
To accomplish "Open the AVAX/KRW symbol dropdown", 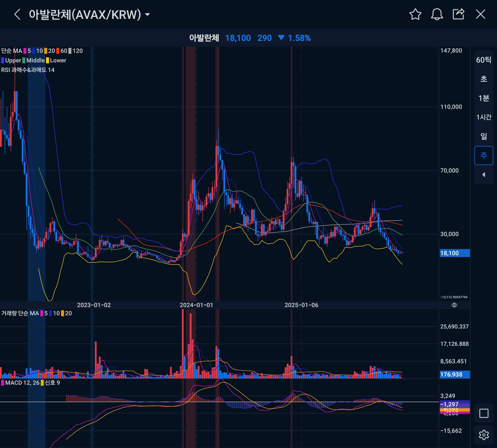I will (x=147, y=15).
